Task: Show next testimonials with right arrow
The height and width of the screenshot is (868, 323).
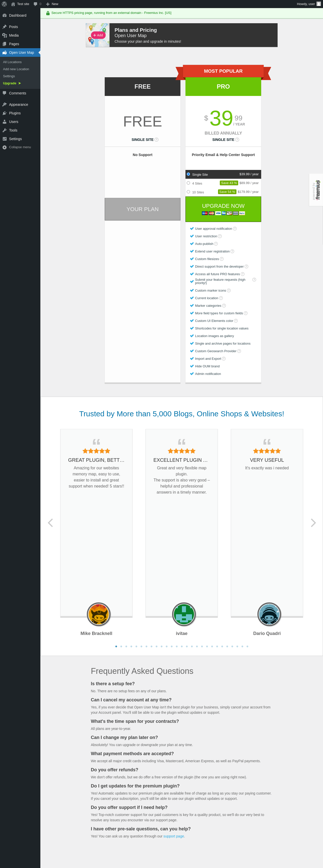Action: tap(313, 523)
